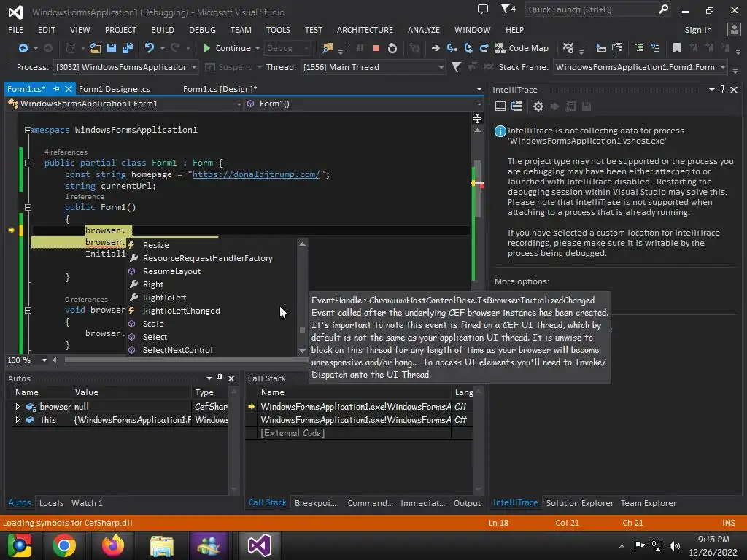Toggle pin on the Autos panel
Screen dimensions: 747x560
(x=220, y=378)
